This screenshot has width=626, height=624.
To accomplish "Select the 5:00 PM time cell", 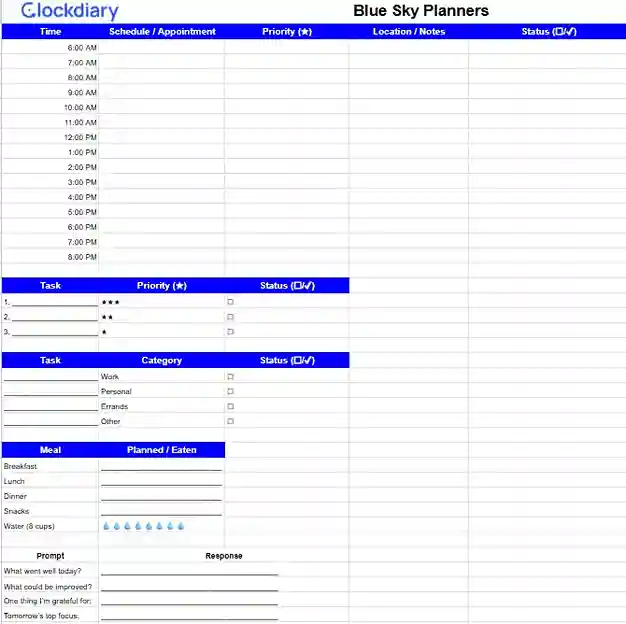I will tap(50, 212).
